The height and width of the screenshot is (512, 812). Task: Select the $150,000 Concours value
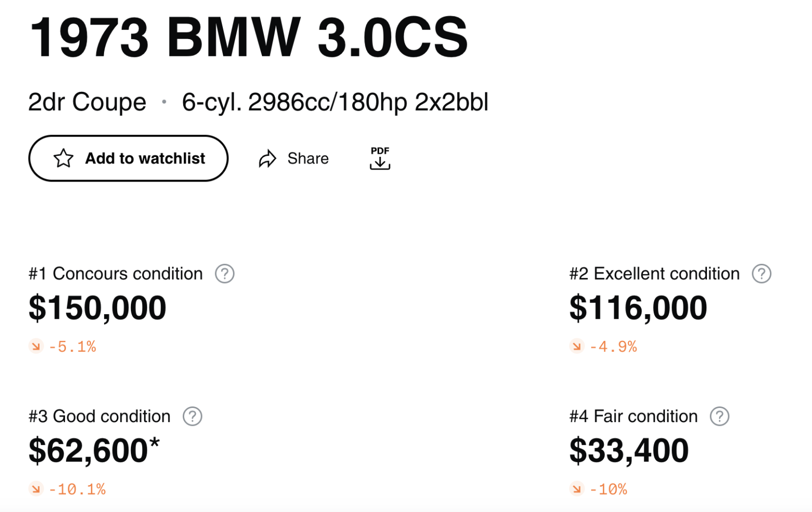(x=97, y=308)
